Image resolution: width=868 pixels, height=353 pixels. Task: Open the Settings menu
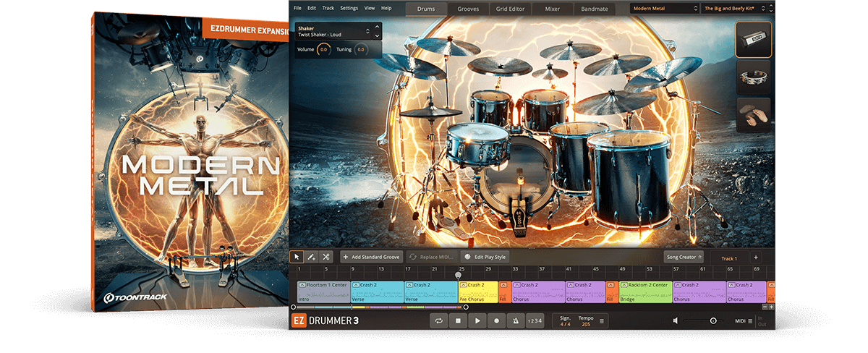pyautogui.click(x=349, y=8)
